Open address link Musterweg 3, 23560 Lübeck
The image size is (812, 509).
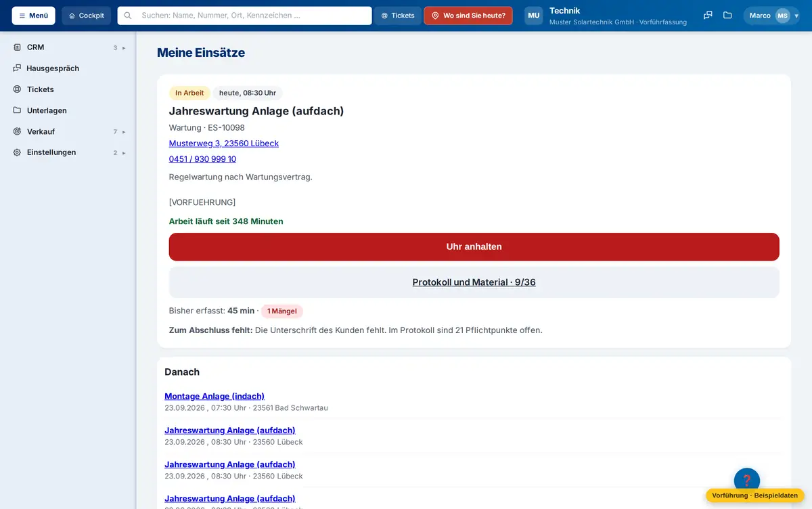coord(224,143)
